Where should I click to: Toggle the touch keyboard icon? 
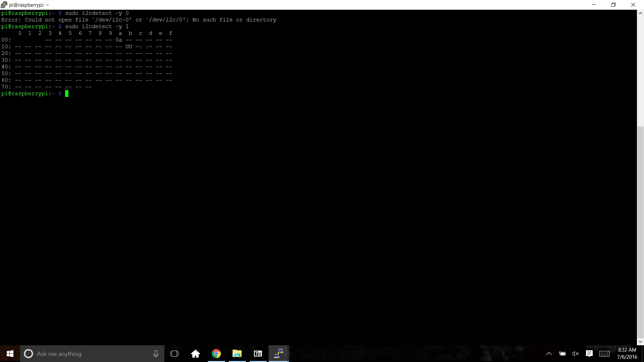click(604, 354)
